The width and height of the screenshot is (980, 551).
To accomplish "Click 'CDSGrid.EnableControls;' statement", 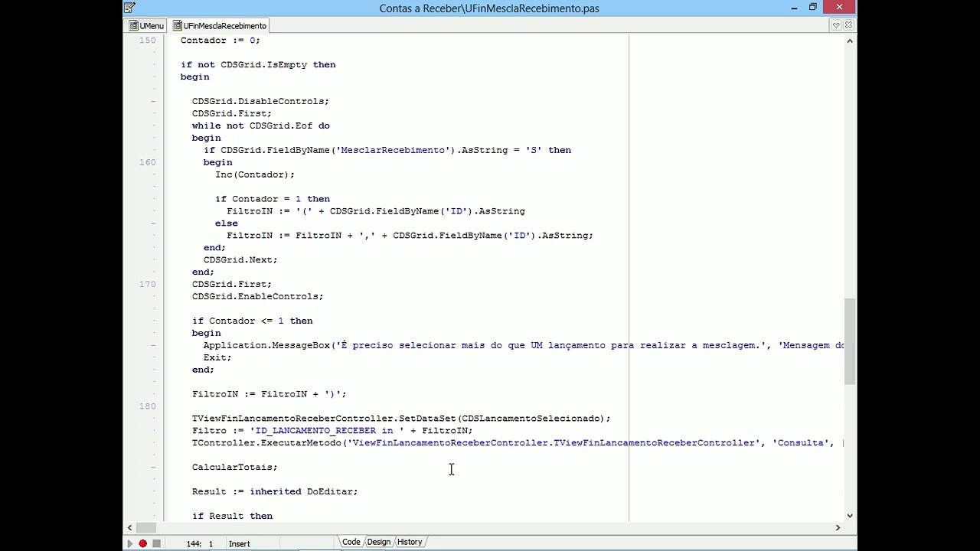I will 258,296.
